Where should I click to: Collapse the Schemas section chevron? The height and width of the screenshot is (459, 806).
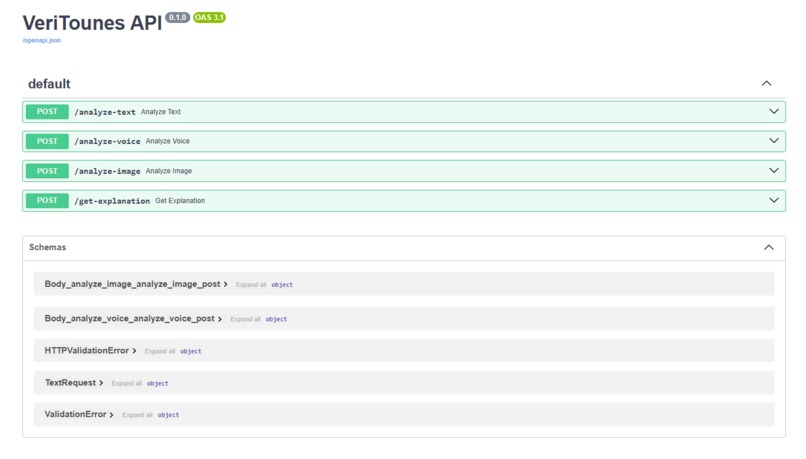(x=768, y=248)
